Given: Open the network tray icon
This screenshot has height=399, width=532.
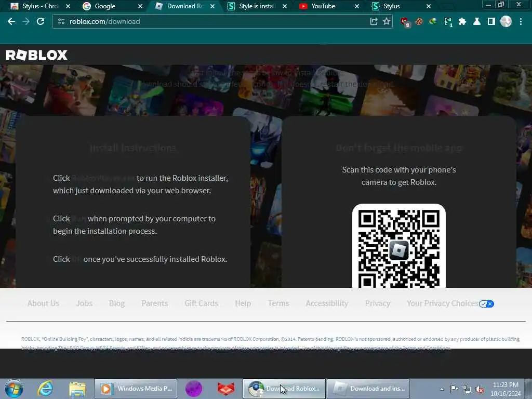Looking at the screenshot, I should coord(467,389).
